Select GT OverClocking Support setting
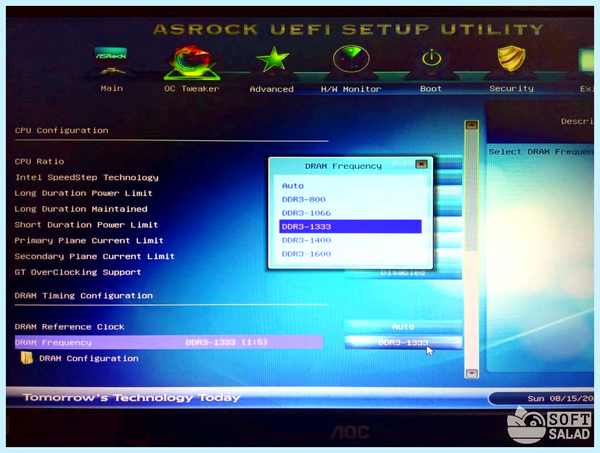The height and width of the screenshot is (453, 600). tap(78, 272)
